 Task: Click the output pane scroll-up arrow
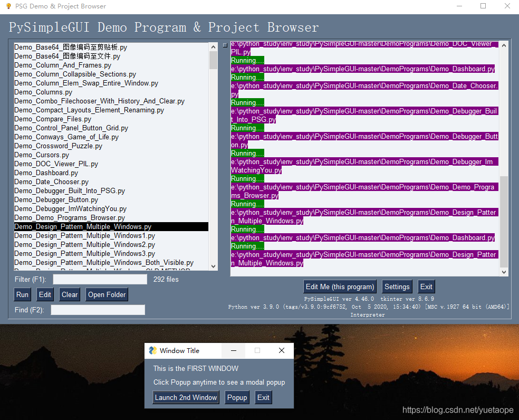504,45
